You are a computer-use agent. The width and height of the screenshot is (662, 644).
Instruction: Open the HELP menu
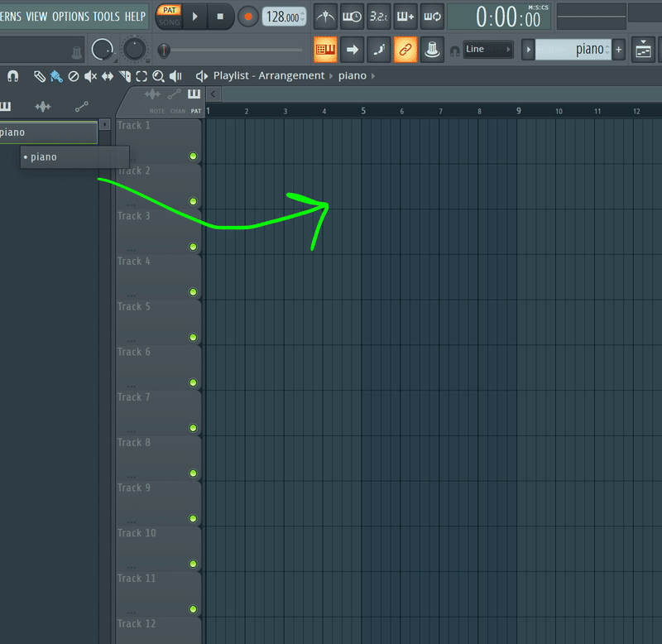coord(135,17)
